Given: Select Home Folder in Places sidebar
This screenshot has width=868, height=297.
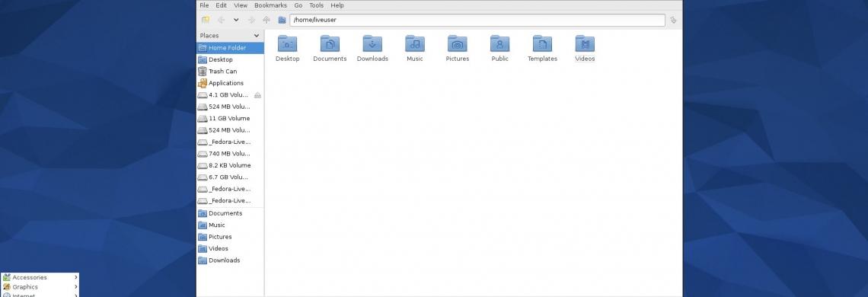Looking at the screenshot, I should click(230, 48).
